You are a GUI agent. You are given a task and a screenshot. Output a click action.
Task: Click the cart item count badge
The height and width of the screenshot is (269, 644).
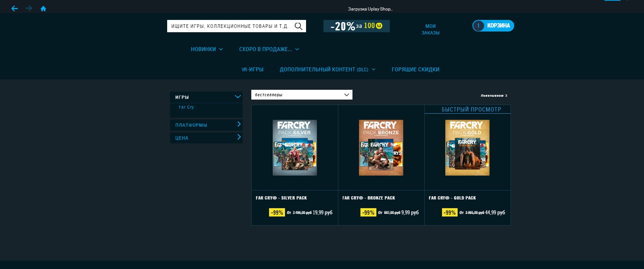click(x=478, y=26)
